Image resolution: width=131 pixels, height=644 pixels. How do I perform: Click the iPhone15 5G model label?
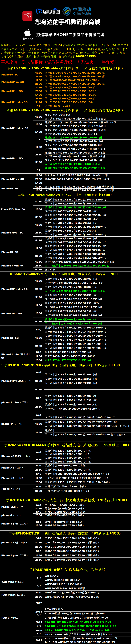pos(9,74)
